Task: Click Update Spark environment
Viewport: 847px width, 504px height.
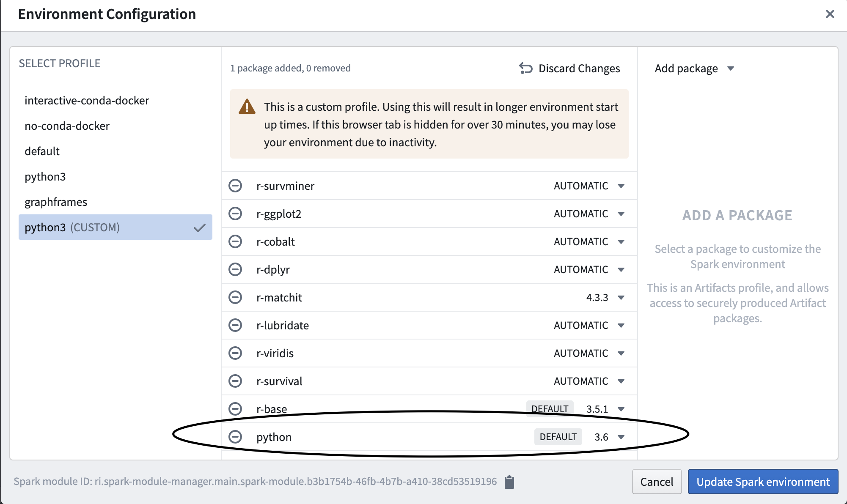Action: coord(763,482)
